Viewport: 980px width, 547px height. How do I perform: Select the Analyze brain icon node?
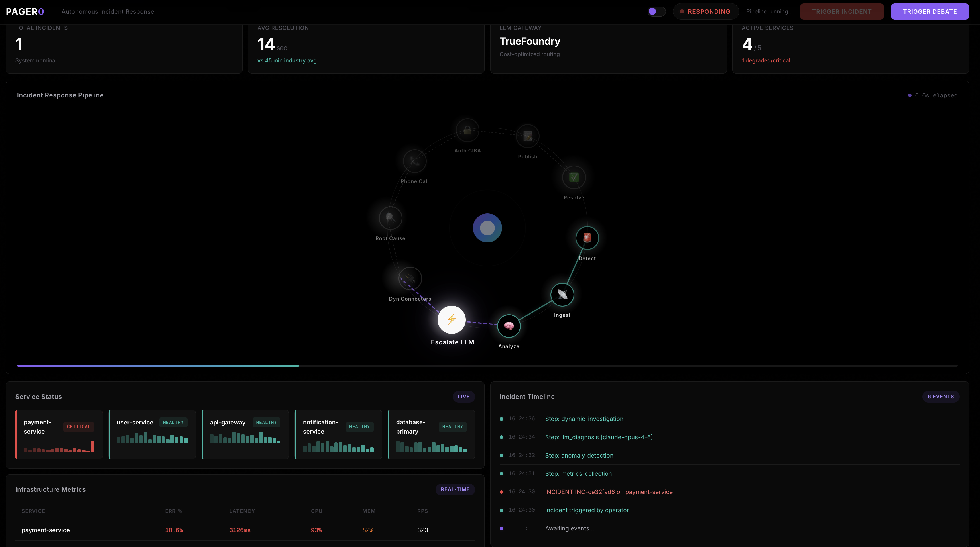point(509,326)
